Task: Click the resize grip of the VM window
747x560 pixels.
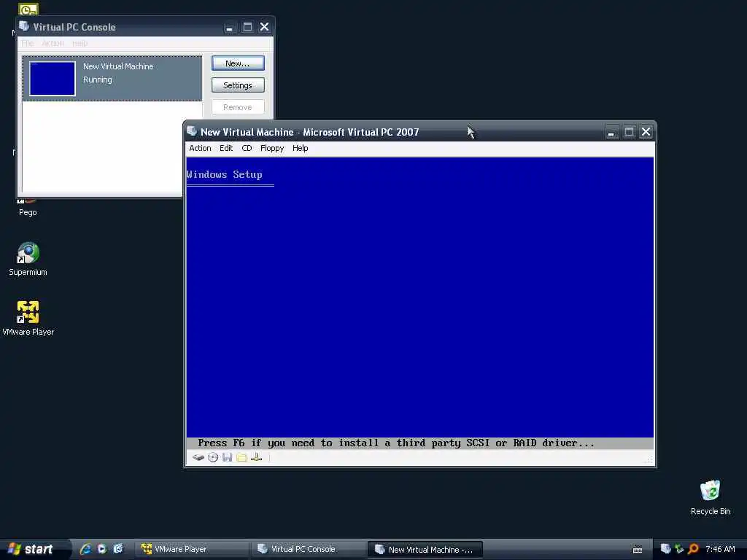Action: pyautogui.click(x=649, y=459)
